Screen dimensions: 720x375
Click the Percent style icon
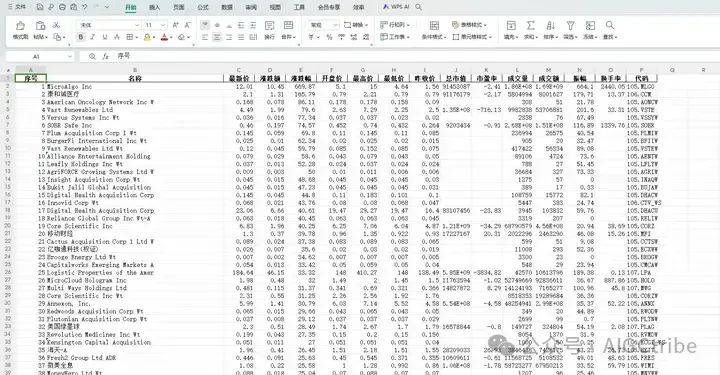pyautogui.click(x=329, y=37)
